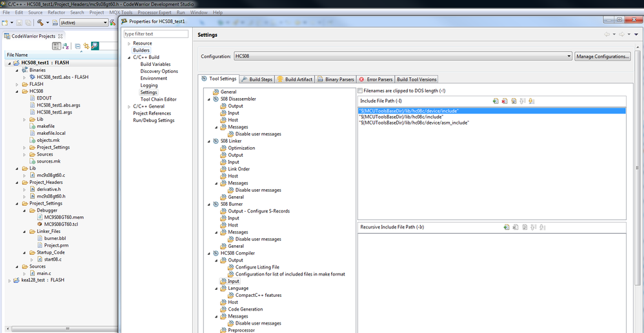Open dropdown arrow next to New icon
The width and height of the screenshot is (644, 333).
click(x=12, y=23)
